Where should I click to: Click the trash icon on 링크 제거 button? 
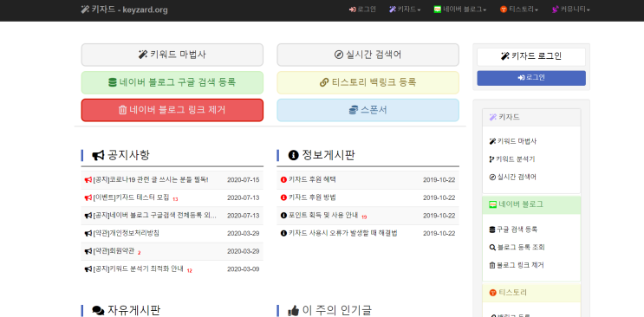(x=122, y=110)
